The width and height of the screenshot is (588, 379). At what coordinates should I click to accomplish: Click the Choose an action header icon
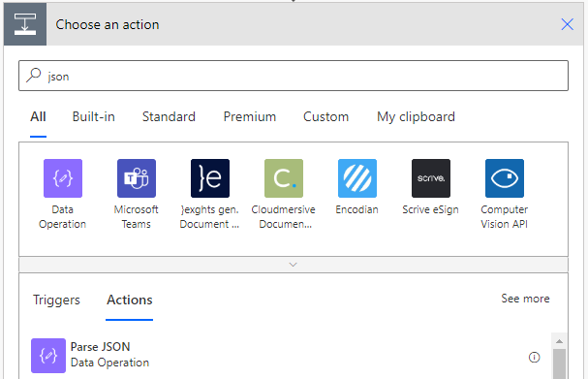[25, 24]
